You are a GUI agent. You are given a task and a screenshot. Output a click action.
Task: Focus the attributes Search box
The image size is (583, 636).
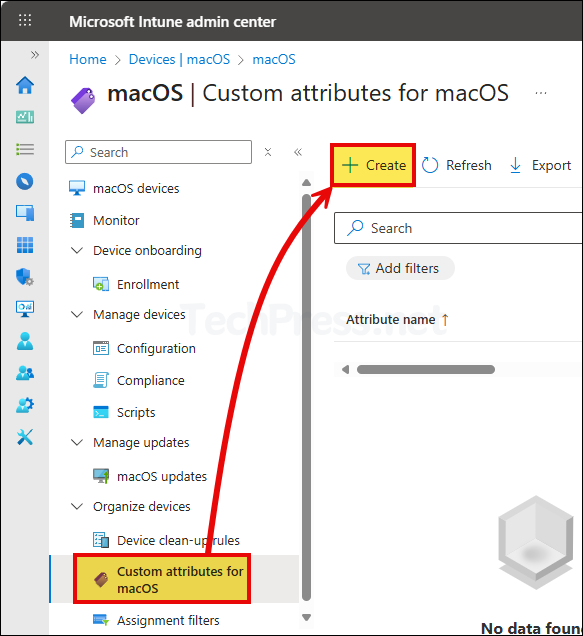pyautogui.click(x=458, y=228)
